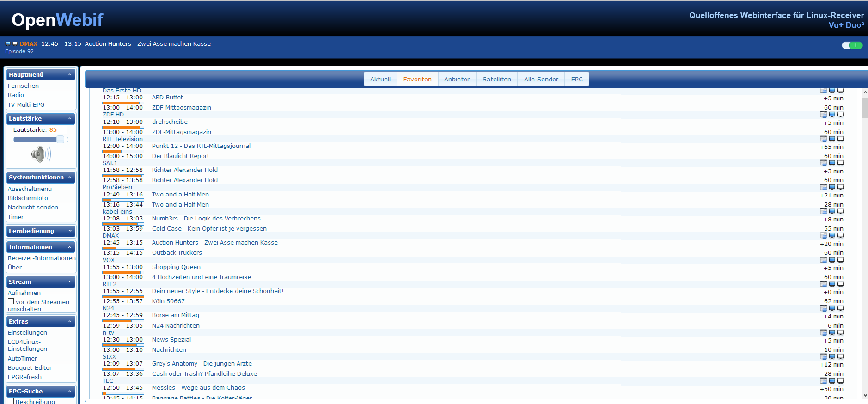
Task: Click blue stream screen icon for N24
Action: (832, 308)
